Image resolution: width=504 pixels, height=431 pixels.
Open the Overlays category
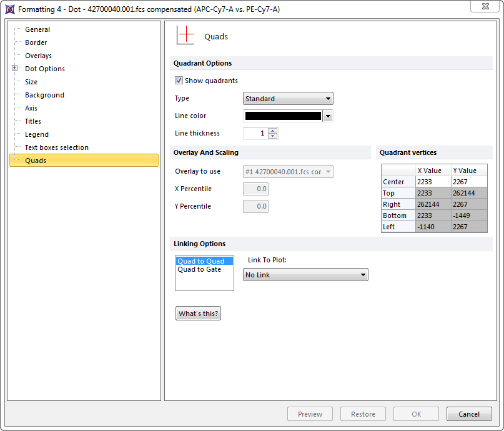pyautogui.click(x=38, y=56)
